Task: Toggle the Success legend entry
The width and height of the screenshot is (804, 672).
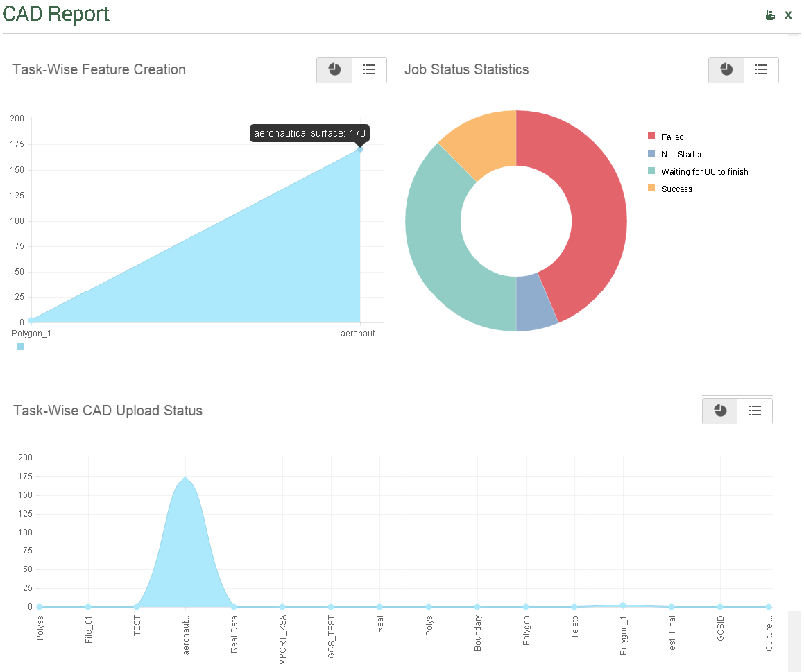Action: pos(676,189)
